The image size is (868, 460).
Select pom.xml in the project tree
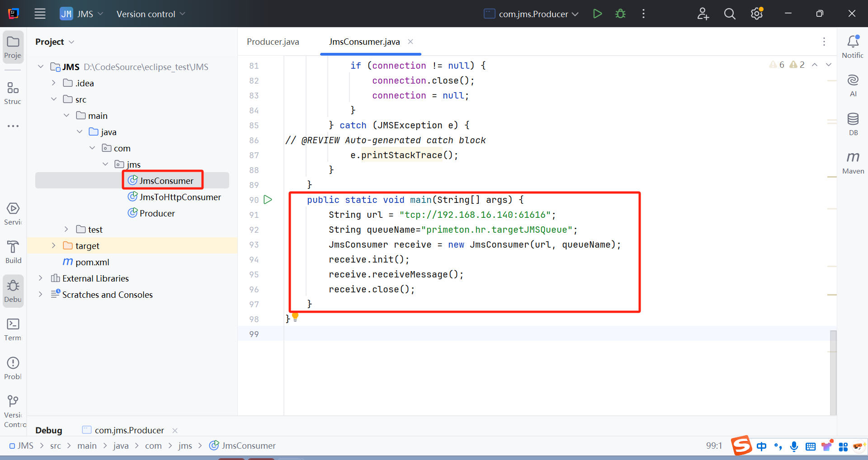pos(92,262)
